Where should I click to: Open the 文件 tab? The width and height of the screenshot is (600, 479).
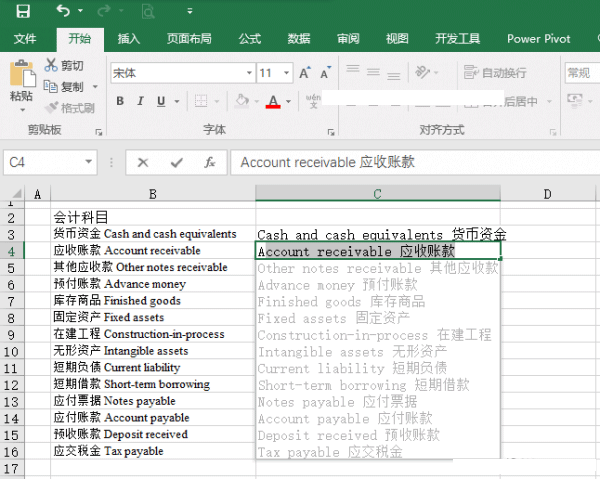pyautogui.click(x=25, y=39)
